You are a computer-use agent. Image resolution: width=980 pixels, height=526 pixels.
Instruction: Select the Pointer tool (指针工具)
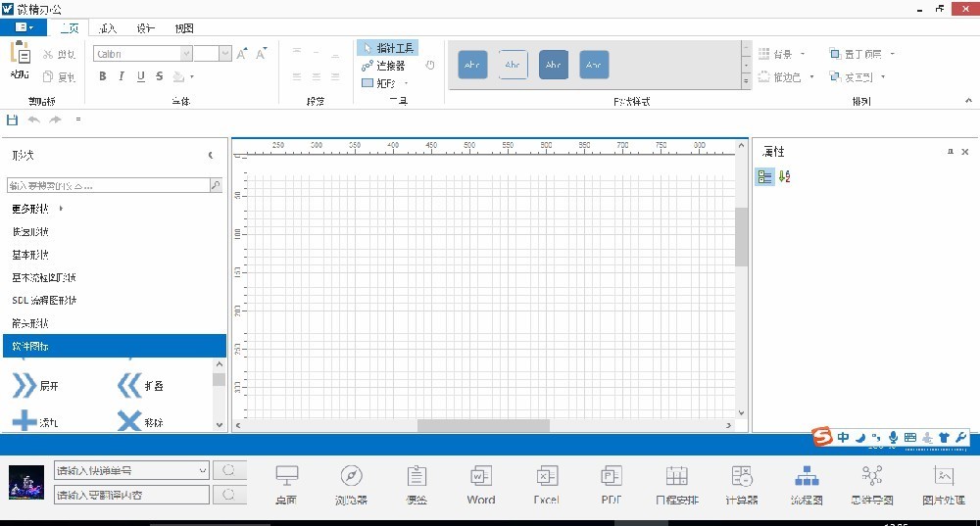[388, 48]
